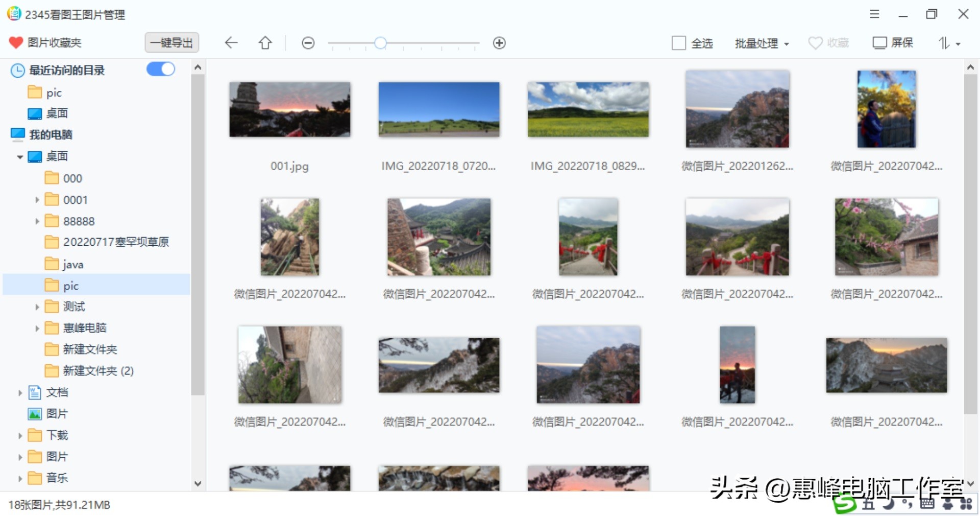
Task: Expand the 88888 folder in sidebar
Action: click(37, 221)
